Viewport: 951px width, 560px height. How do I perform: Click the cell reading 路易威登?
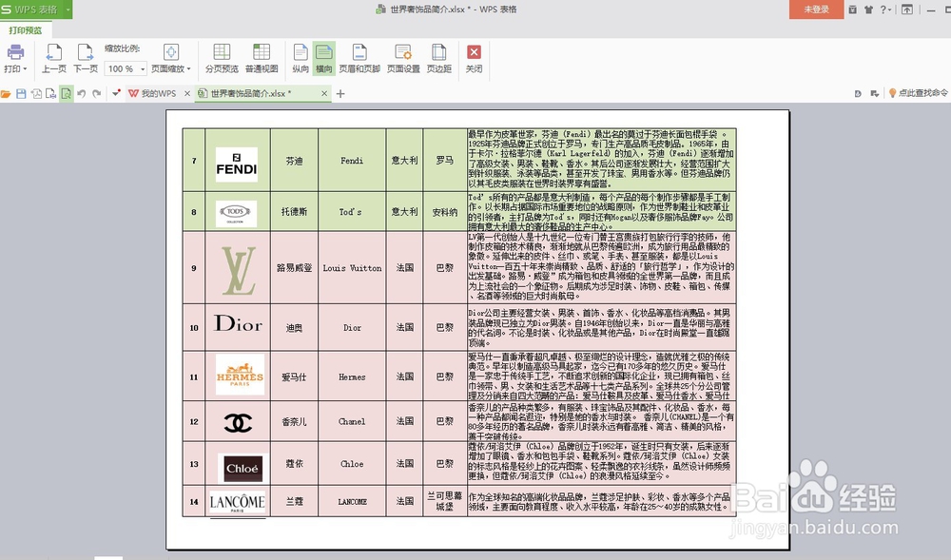pyautogui.click(x=294, y=267)
